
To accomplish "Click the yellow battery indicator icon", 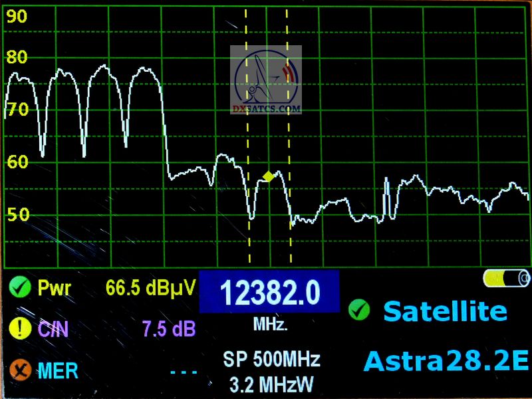I will click(507, 278).
